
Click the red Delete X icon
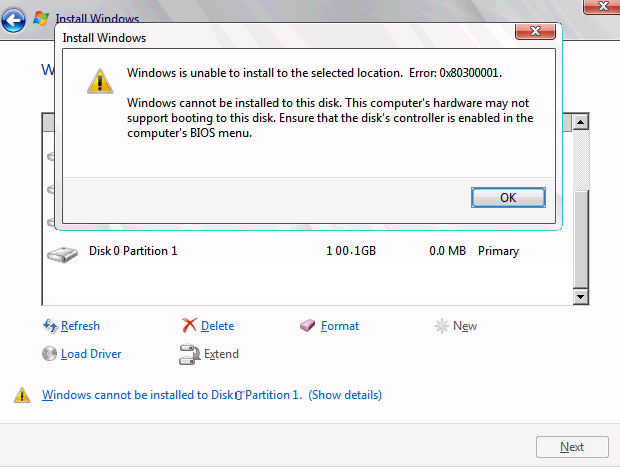189,326
